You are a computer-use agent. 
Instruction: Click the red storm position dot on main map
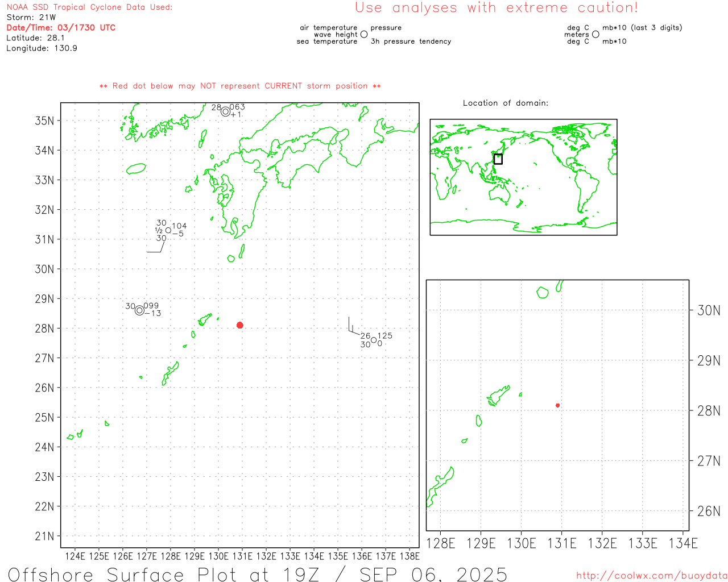point(240,325)
